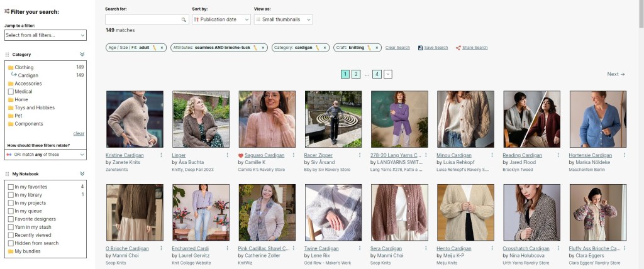Click the Save Search disk icon
This screenshot has height=269, width=644.
[x=420, y=48]
